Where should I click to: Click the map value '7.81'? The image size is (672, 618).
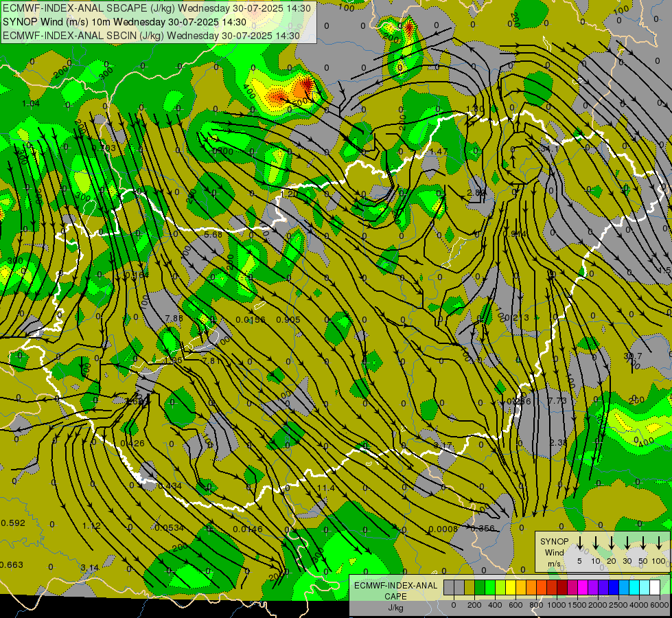211,360
